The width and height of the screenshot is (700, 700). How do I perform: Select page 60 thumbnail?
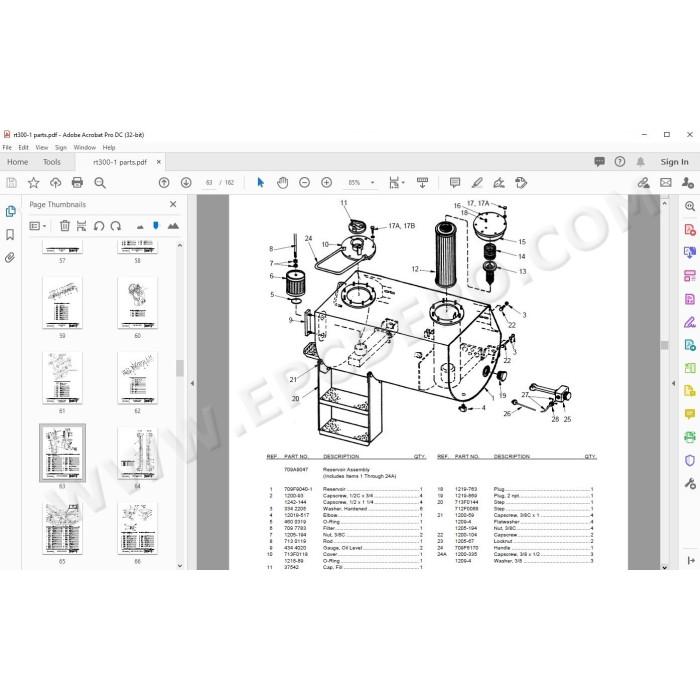coord(138,303)
